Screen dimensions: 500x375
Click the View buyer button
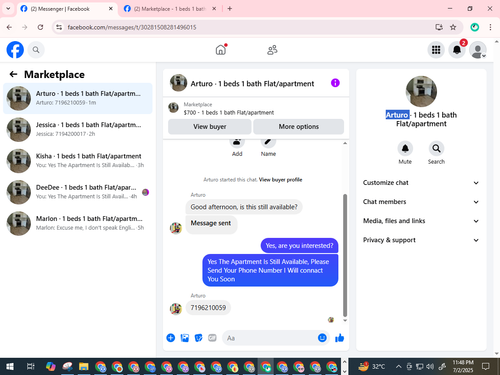click(x=210, y=127)
